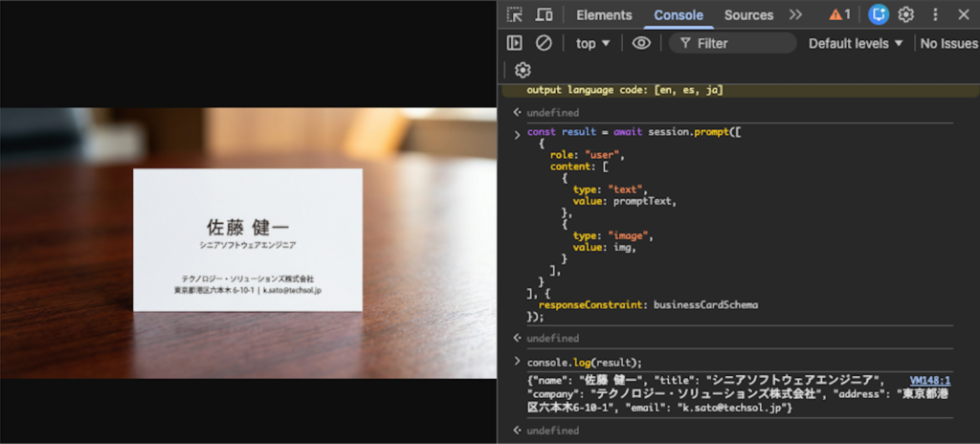Image resolution: width=980 pixels, height=444 pixels.
Task: Toggle the device toolbar emulation icon
Action: pyautogui.click(x=544, y=14)
